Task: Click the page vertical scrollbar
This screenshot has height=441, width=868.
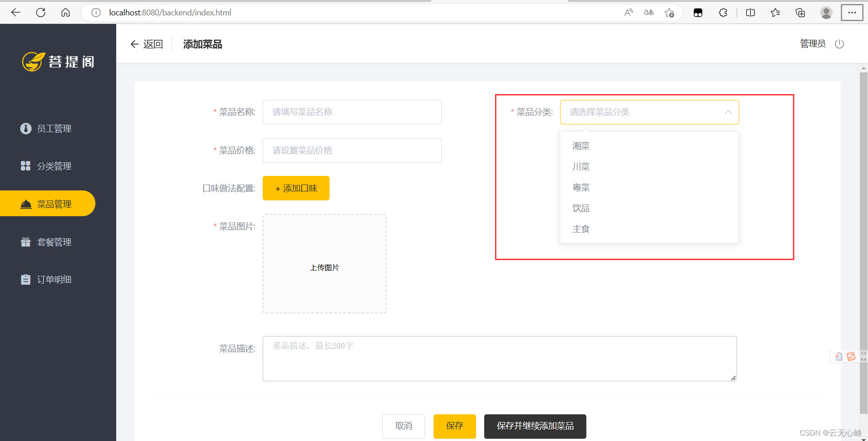Action: [863, 243]
